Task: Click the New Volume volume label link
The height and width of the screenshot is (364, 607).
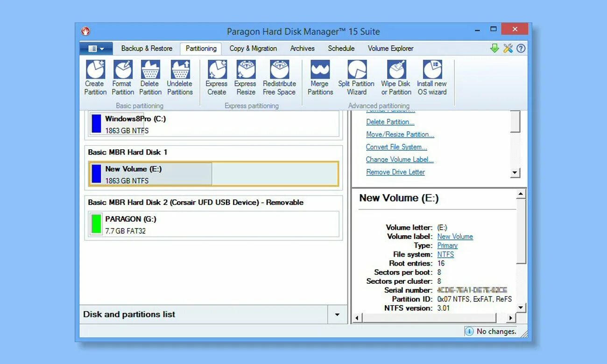Action: click(455, 237)
